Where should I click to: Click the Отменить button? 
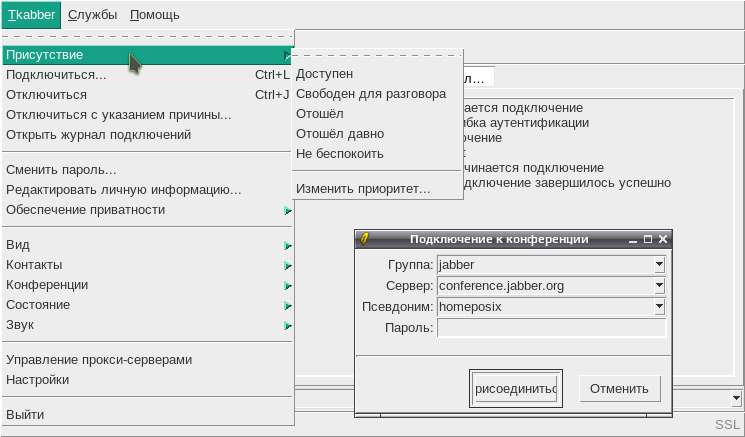620,389
